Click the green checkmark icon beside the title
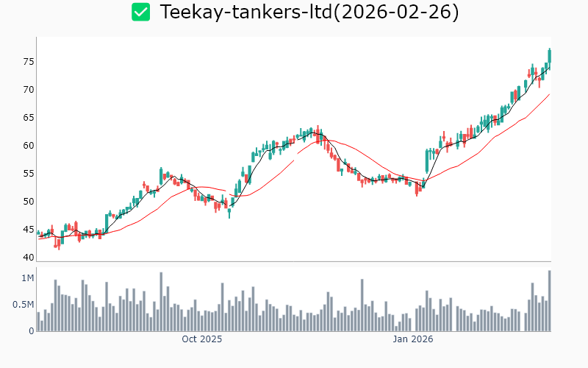 (x=140, y=12)
